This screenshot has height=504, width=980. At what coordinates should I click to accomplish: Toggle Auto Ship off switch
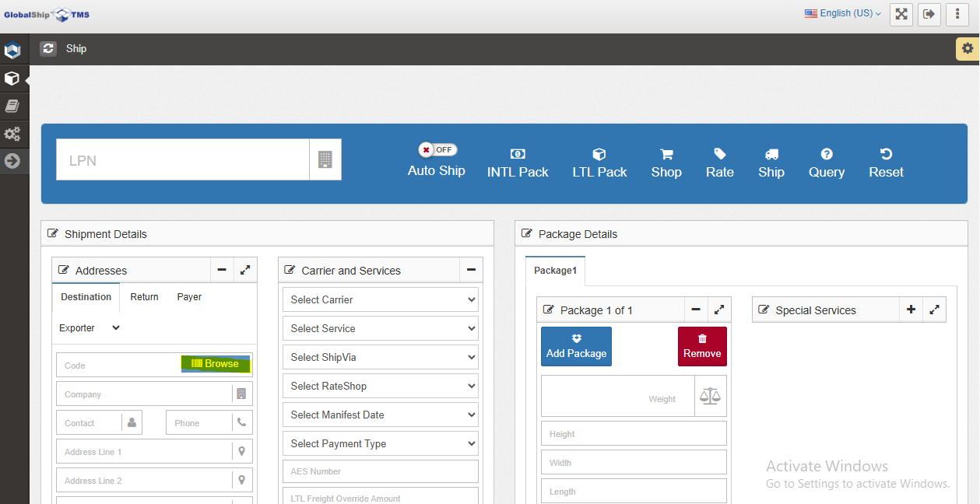[437, 149]
